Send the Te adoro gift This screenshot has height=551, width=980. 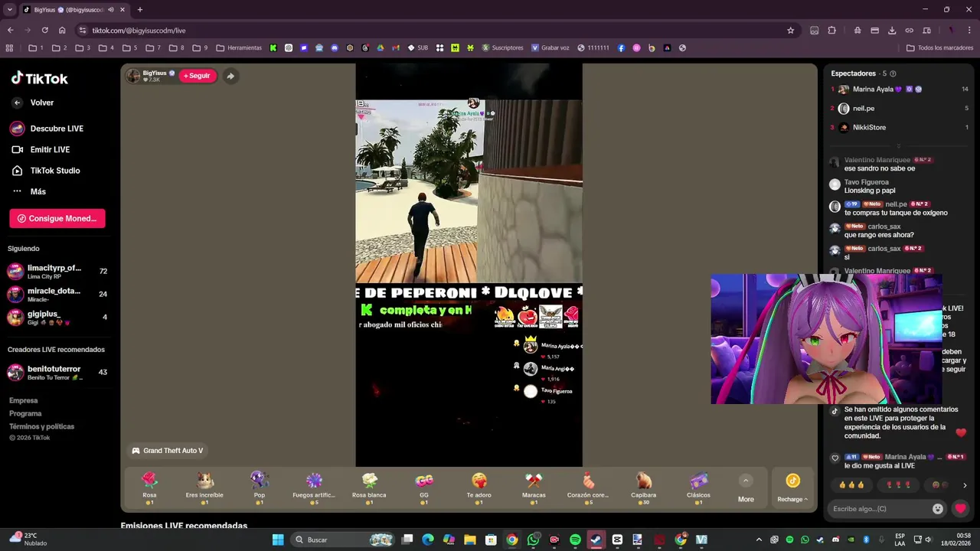[x=479, y=488]
